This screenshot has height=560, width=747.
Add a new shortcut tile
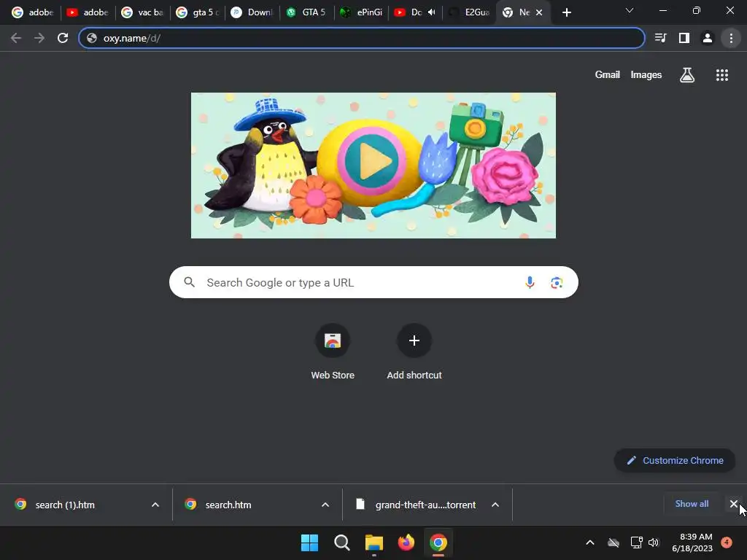click(414, 351)
